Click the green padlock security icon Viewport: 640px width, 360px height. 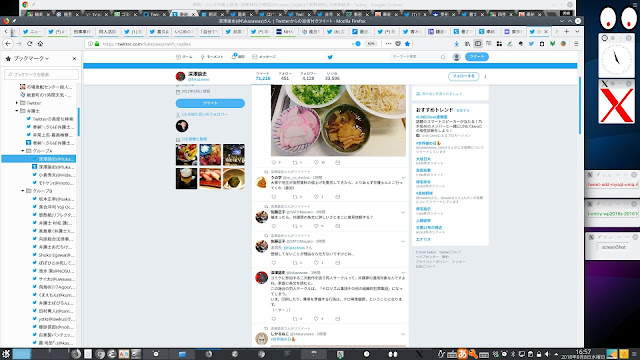coord(97,44)
